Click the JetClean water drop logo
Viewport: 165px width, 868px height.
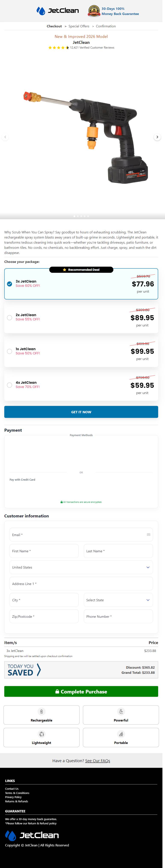41,11
